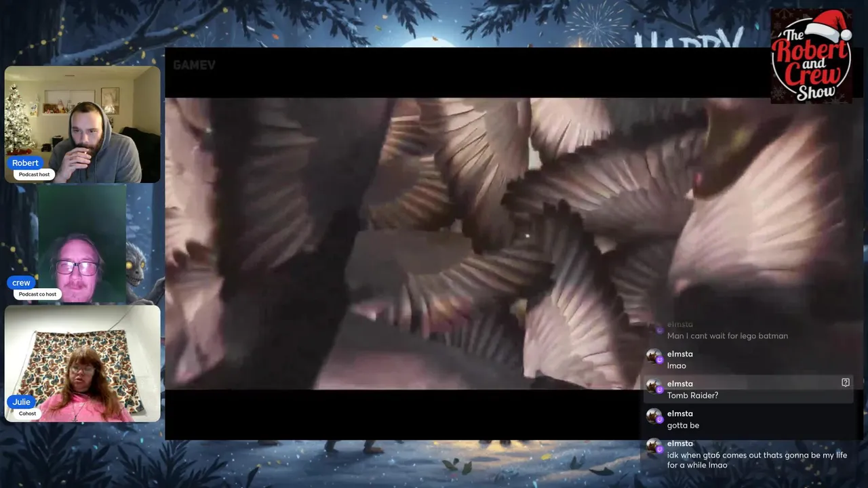The height and width of the screenshot is (488, 868).
Task: Click the elmsta username above 'gotta be'
Action: (x=679, y=413)
